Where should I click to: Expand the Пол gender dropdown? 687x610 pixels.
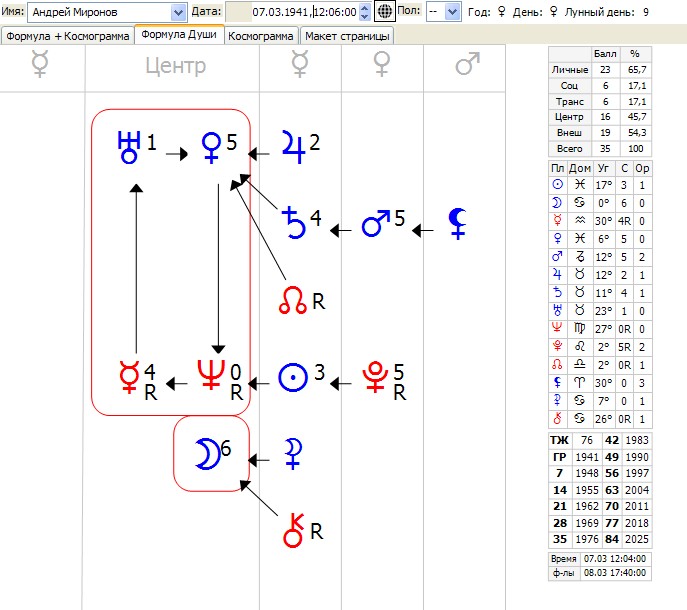pyautogui.click(x=453, y=12)
